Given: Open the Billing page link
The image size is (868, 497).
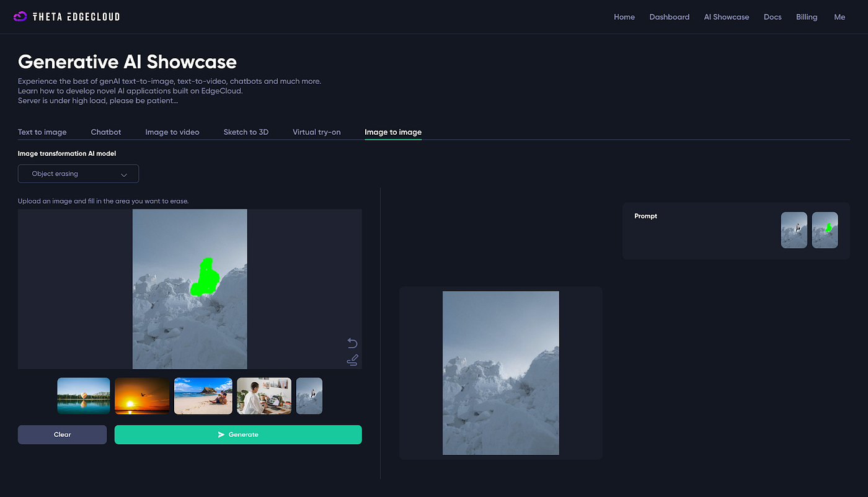Looking at the screenshot, I should click(807, 17).
